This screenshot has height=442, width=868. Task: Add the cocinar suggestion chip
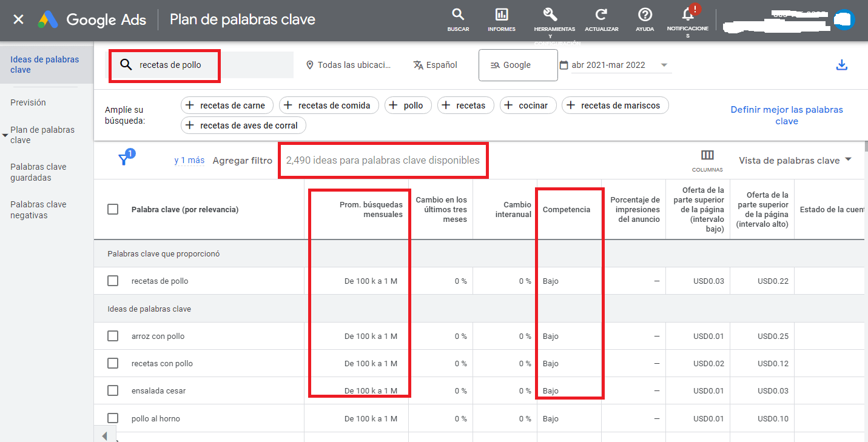(528, 105)
